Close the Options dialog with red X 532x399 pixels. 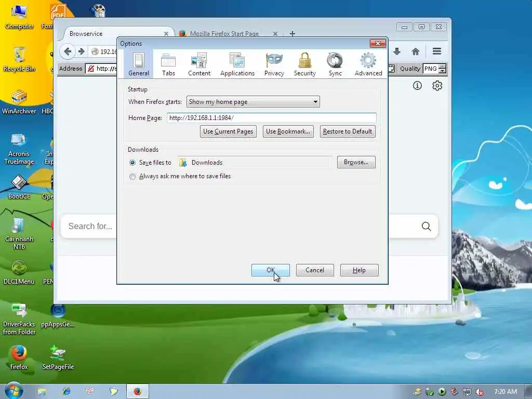[378, 44]
